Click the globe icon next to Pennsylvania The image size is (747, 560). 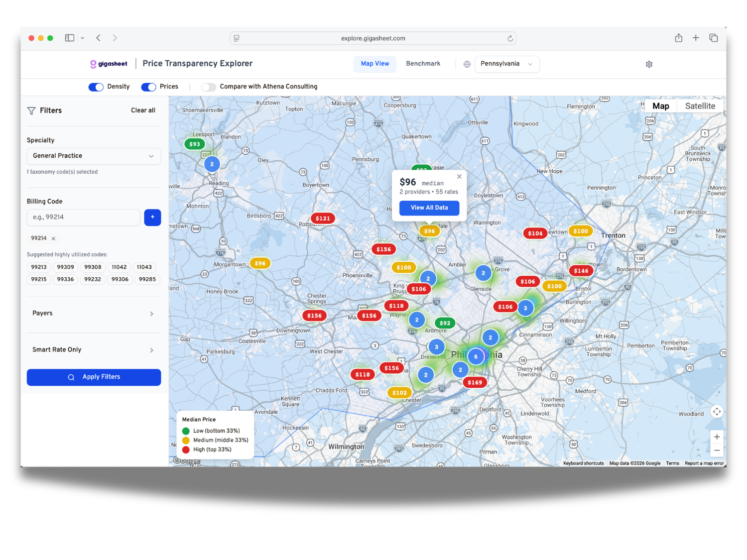(x=467, y=64)
